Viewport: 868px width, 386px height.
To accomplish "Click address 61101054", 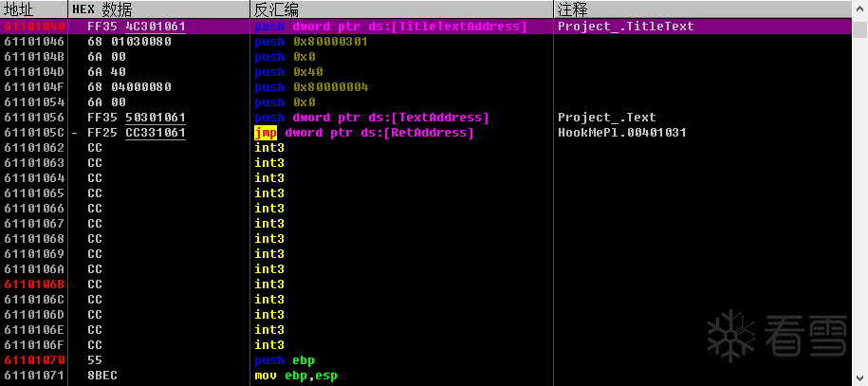I will pos(34,102).
